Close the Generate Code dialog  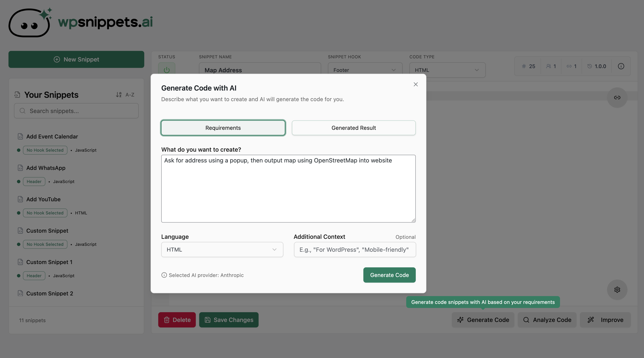tap(416, 84)
